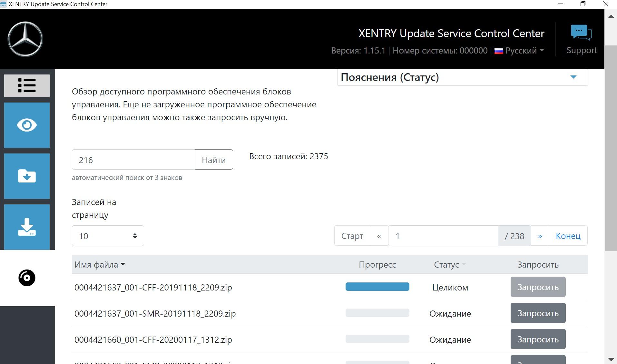This screenshot has height=364, width=617.
Task: Request the 0004421660_001-CFF file
Action: (538, 339)
